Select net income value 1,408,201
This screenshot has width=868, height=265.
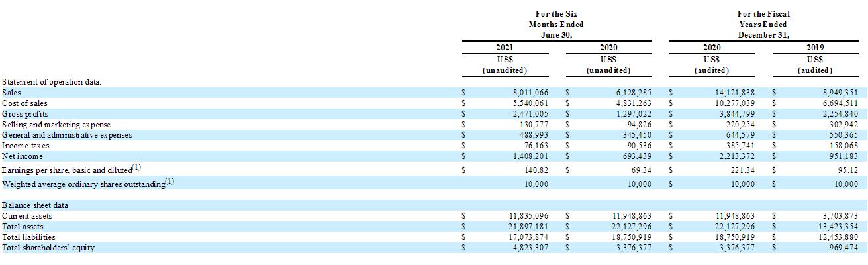pos(531,156)
